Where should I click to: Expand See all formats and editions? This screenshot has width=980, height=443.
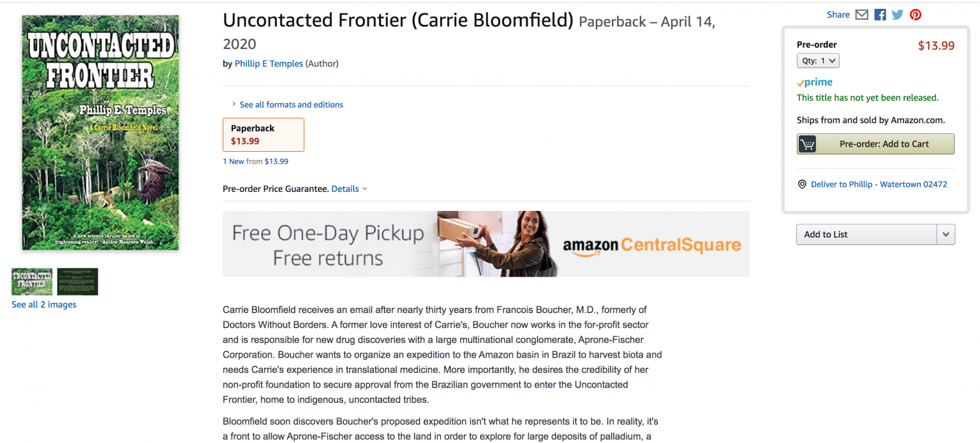(x=291, y=105)
